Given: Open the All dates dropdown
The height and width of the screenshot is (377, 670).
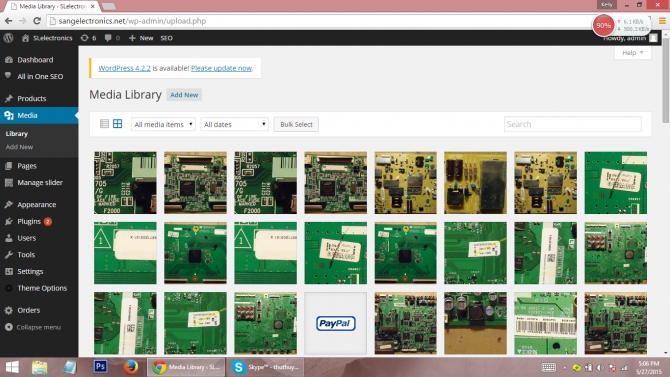Looking at the screenshot, I should [x=234, y=124].
